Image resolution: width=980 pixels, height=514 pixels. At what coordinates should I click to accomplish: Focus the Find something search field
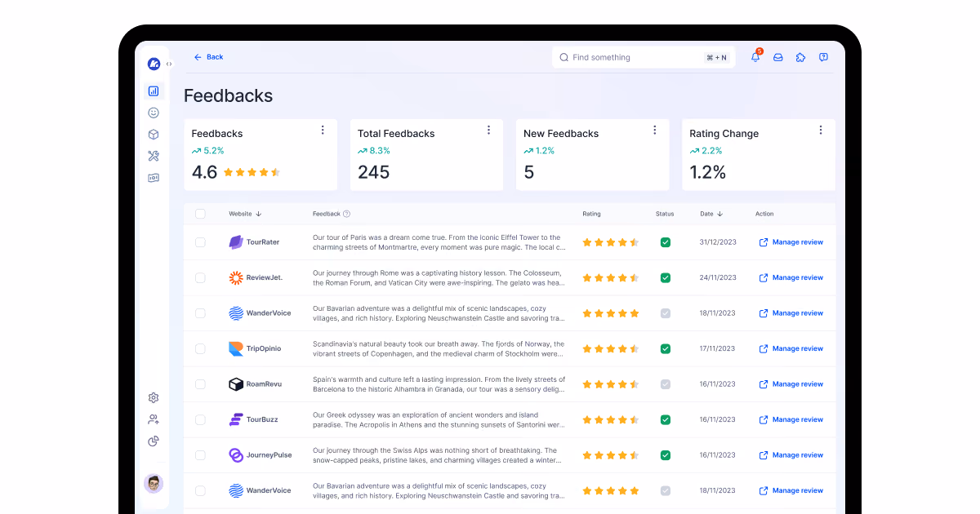(644, 57)
